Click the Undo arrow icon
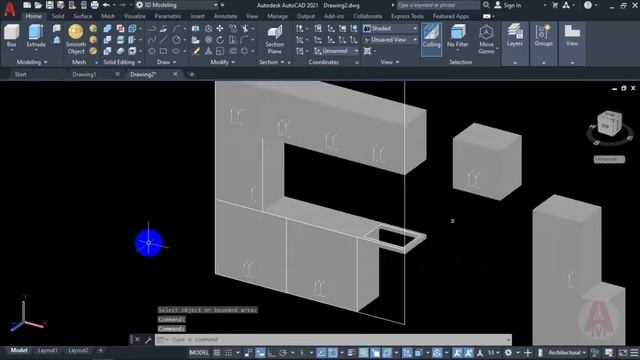This screenshot has height=360, width=640. click(107, 5)
